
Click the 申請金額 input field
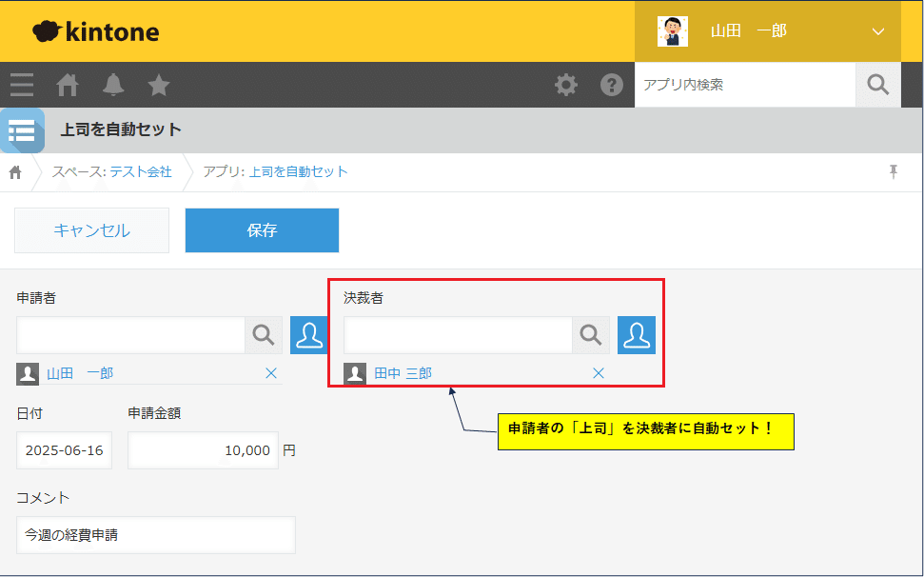coord(203,450)
